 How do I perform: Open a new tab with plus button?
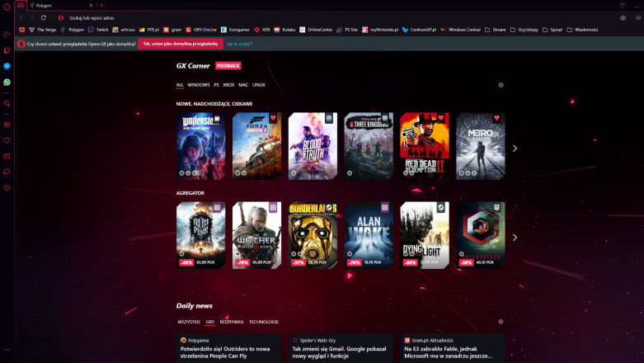(101, 5)
